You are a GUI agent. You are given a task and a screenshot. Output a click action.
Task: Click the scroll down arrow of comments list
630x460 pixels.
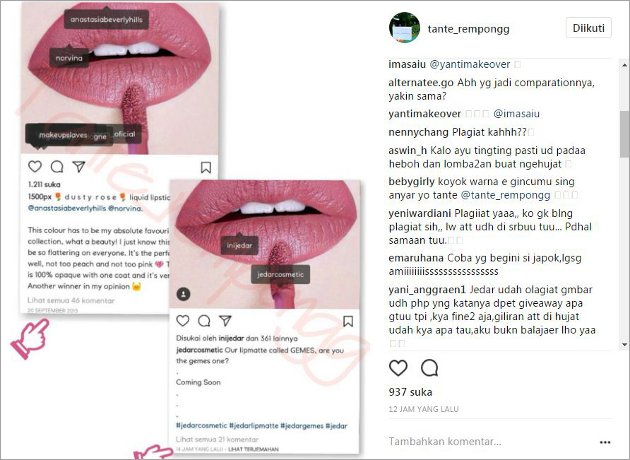point(624,344)
